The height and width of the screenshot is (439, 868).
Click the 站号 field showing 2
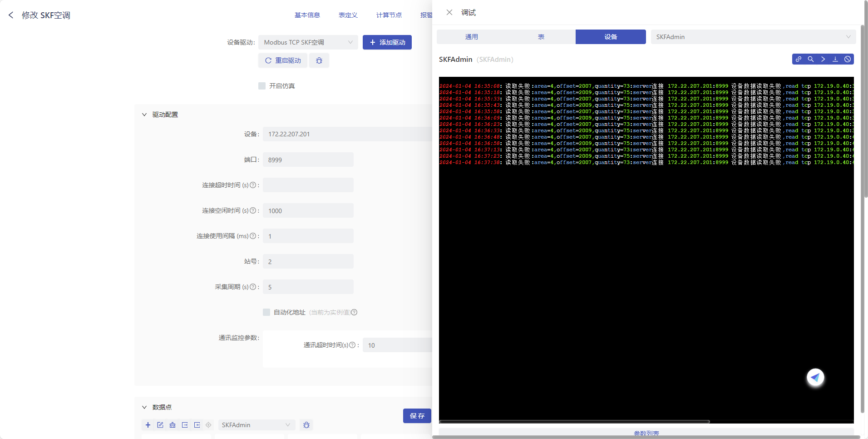click(x=308, y=261)
